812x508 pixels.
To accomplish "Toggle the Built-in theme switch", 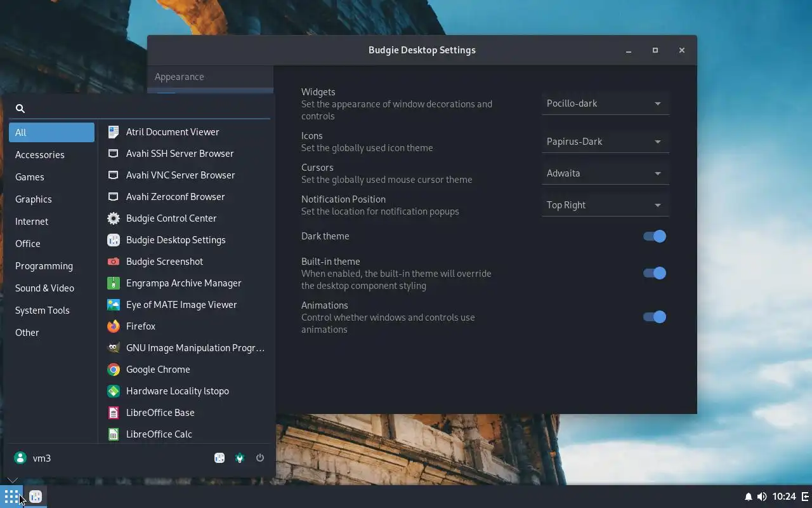I will point(654,273).
